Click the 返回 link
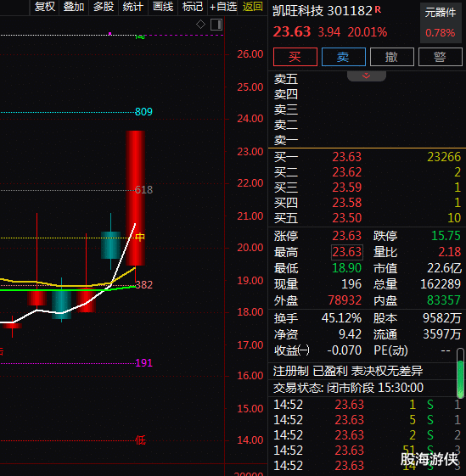The height and width of the screenshot is (476, 466). click(x=252, y=7)
